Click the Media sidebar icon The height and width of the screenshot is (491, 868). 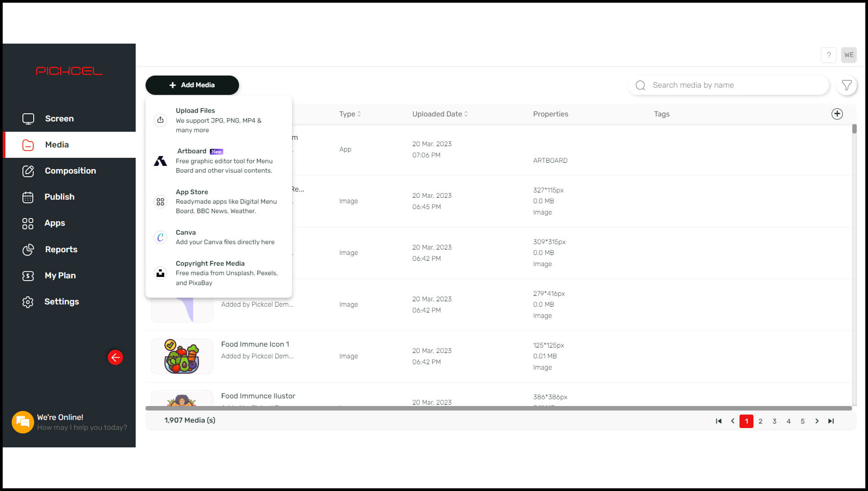[28, 144]
